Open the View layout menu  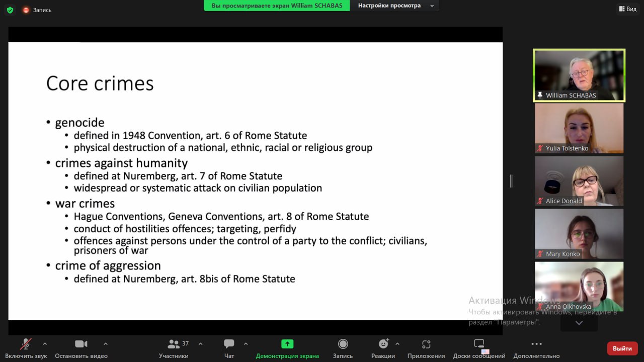point(627,9)
